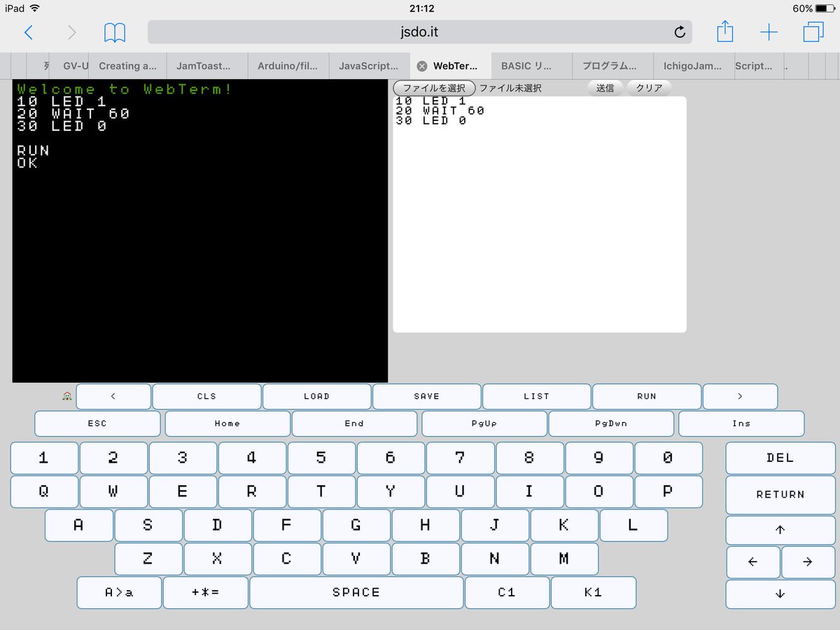Open the Safari share sheet icon
Screen dimensions: 840x630
(725, 31)
